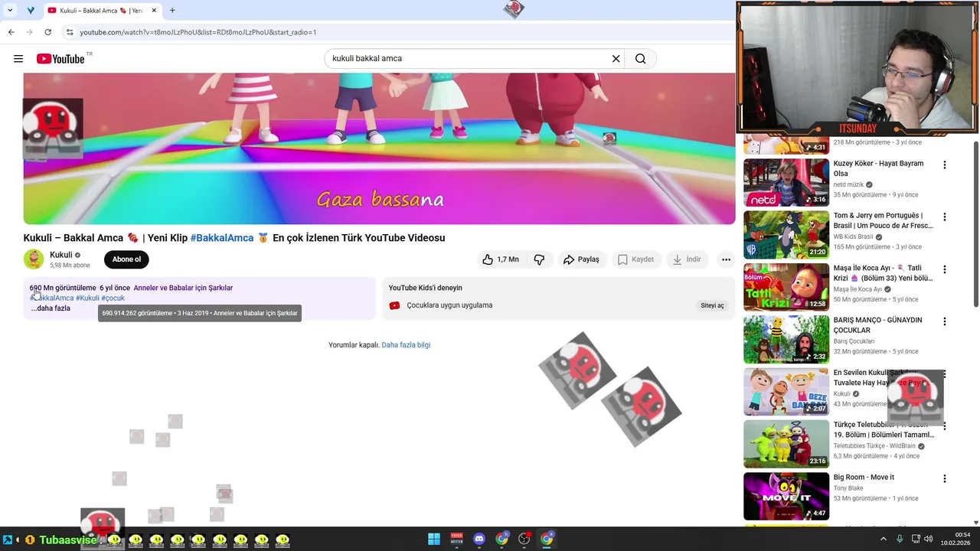Open the Kaydet save-to-playlist button
980x551 pixels.
tap(635, 259)
